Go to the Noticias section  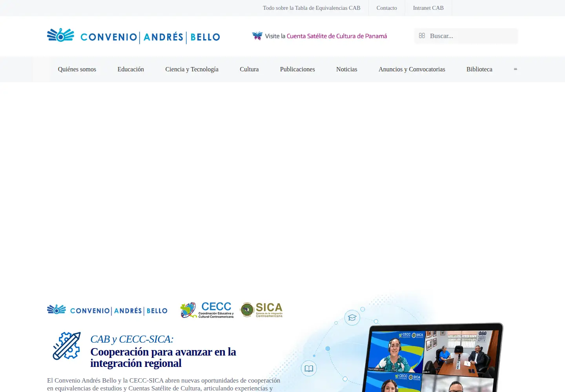click(x=347, y=69)
